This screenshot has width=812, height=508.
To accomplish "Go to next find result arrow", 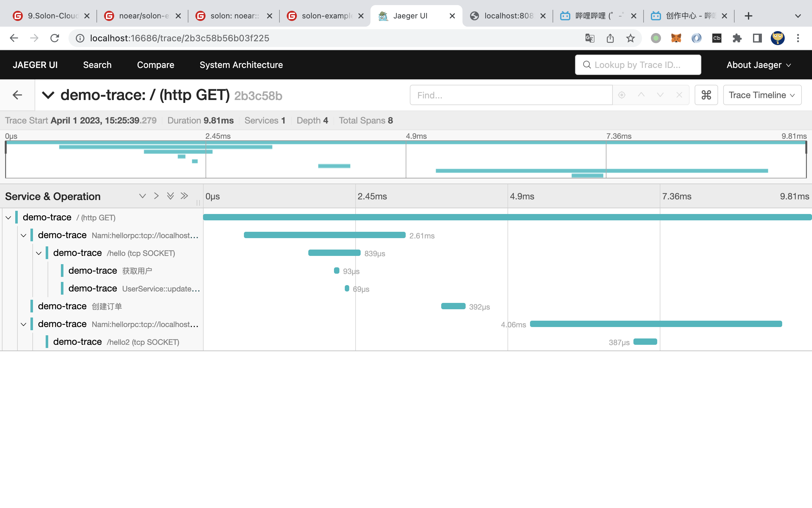I will [x=660, y=95].
